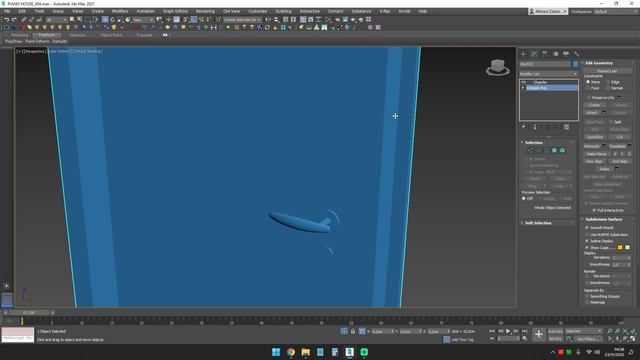The height and width of the screenshot is (360, 640).
Task: Toggle the Full Interactivity checkbox
Action: (594, 210)
